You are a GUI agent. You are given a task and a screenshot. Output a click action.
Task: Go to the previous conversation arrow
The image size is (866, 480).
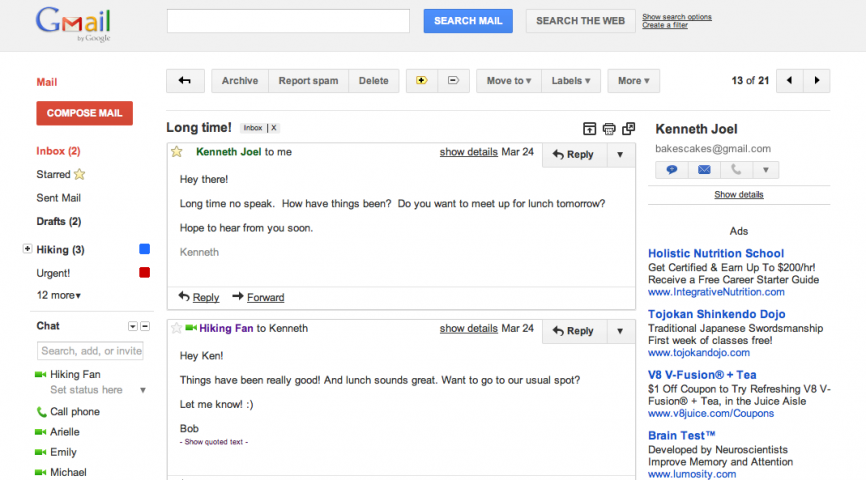[x=790, y=81]
